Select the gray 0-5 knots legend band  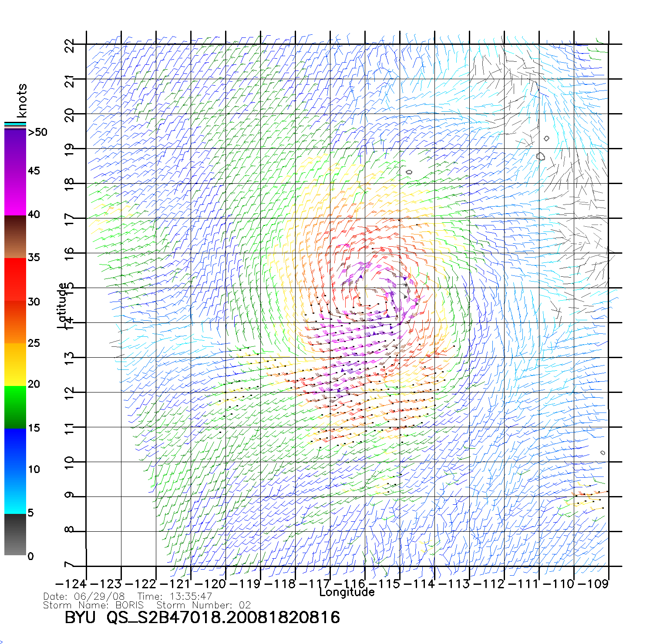pyautogui.click(x=15, y=534)
